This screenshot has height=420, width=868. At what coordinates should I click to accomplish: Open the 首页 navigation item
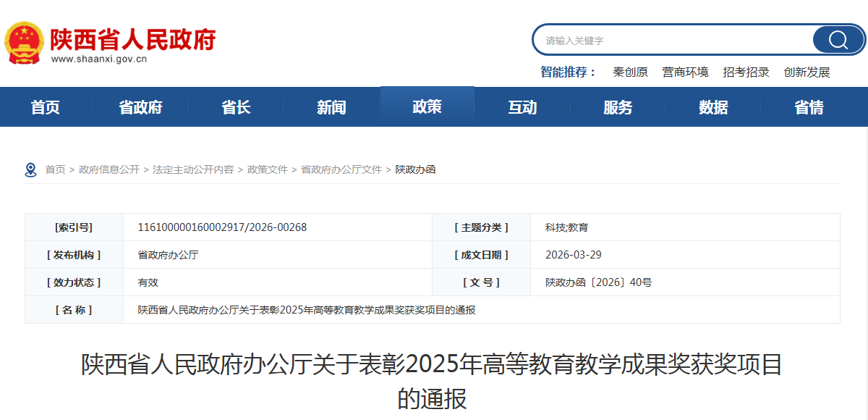pyautogui.click(x=45, y=106)
